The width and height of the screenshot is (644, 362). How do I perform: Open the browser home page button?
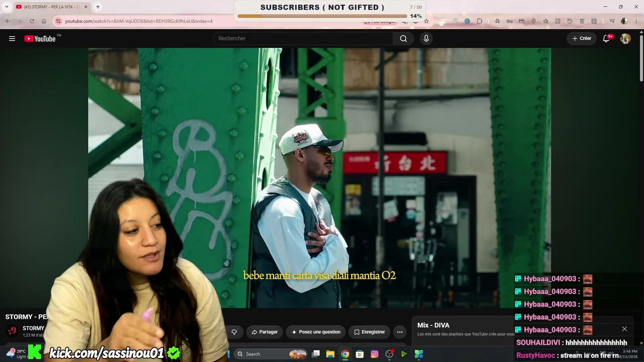point(44,21)
